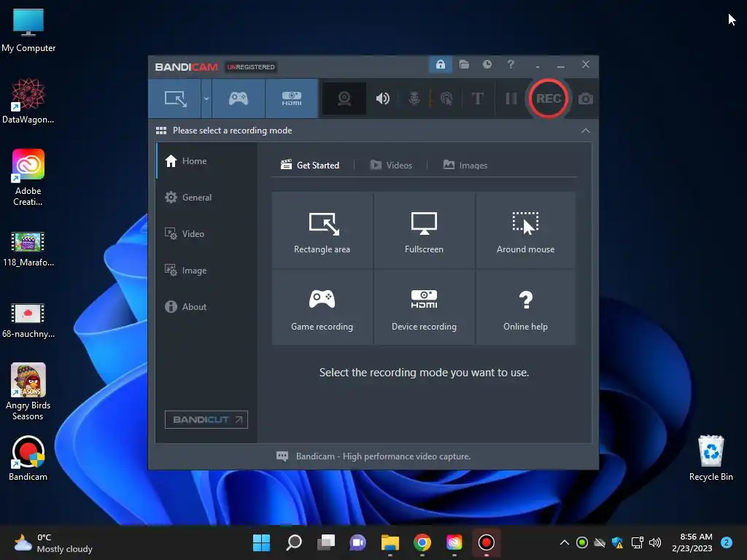747x560 pixels.
Task: Select game recording mode toolbar button
Action: pos(239,98)
